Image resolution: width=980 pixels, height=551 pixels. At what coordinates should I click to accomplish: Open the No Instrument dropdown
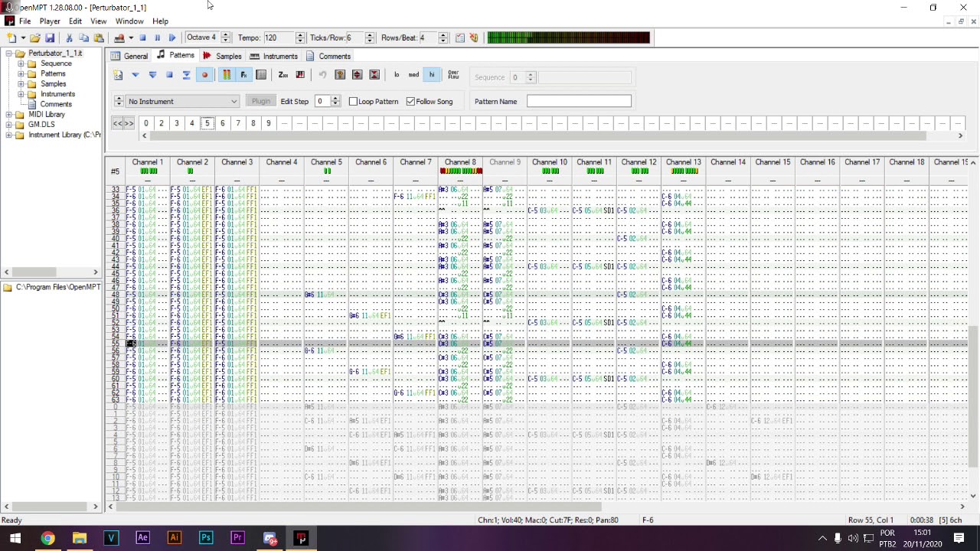point(182,101)
